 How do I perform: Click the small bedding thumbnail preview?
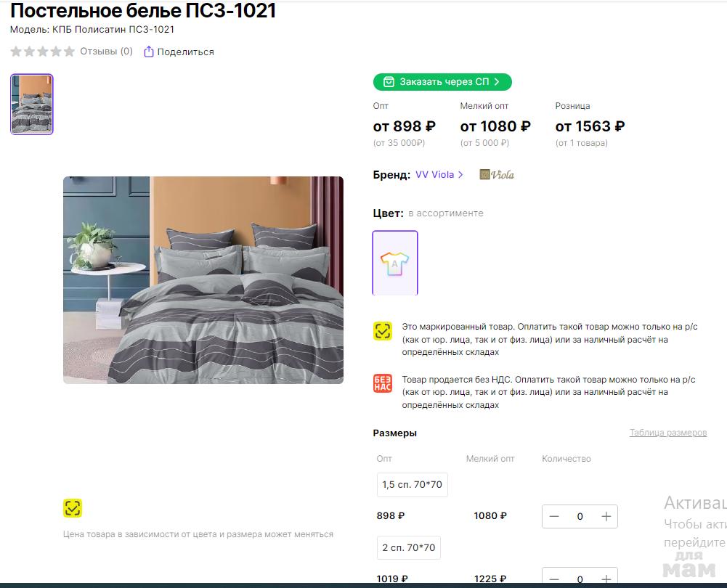pyautogui.click(x=32, y=105)
